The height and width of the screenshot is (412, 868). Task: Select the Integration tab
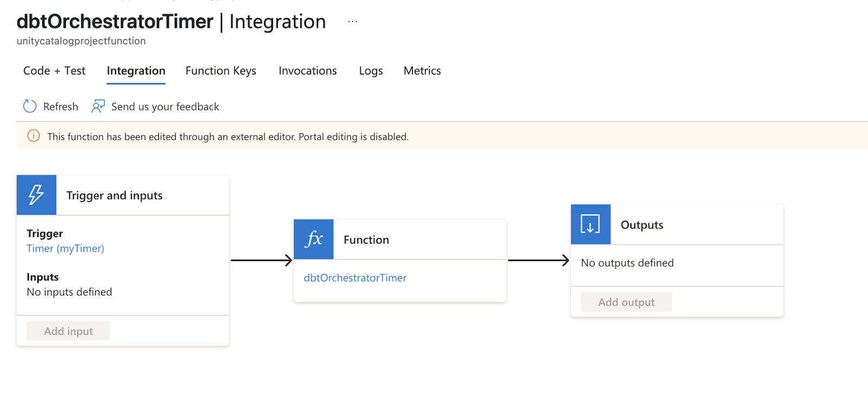[x=136, y=71]
